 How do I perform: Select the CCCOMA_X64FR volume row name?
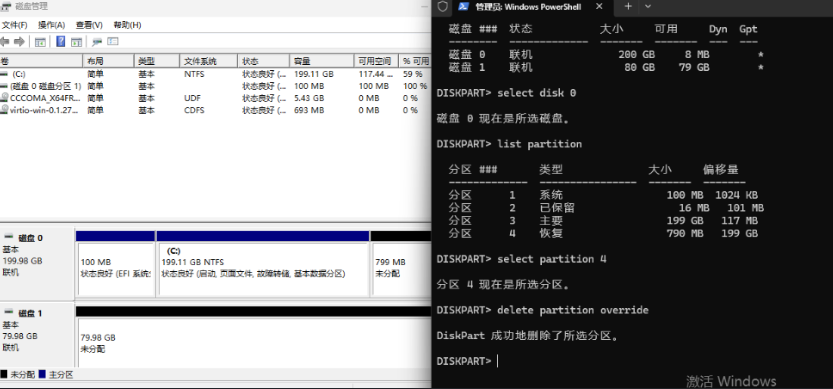tap(46, 98)
